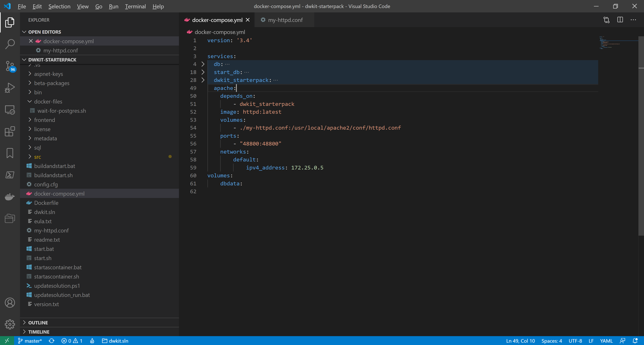The width and height of the screenshot is (644, 345).
Task: Open the File menu
Action: 22,6
